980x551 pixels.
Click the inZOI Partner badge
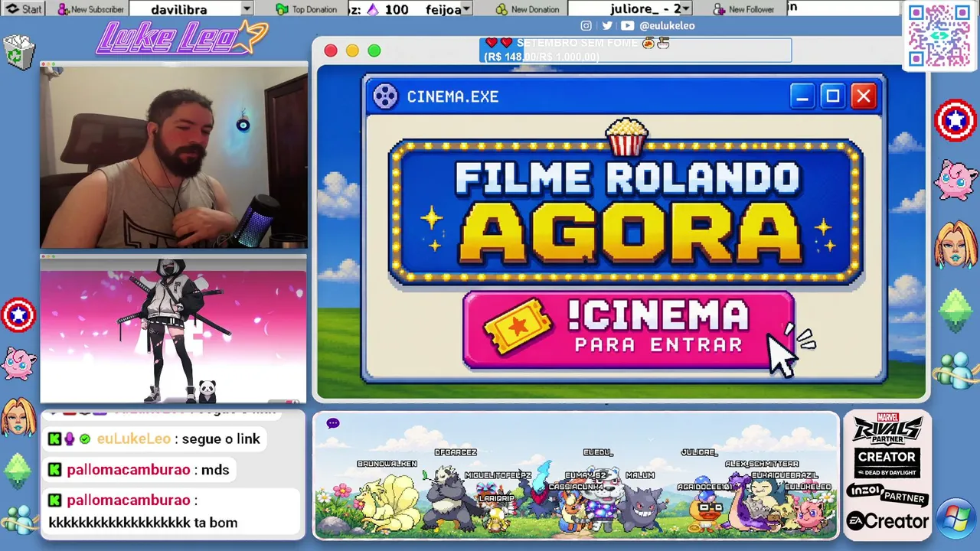887,494
